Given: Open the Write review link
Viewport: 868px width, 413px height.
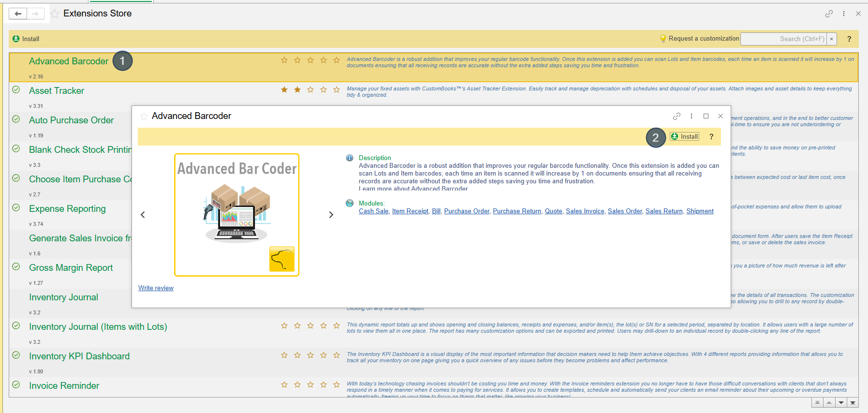Looking at the screenshot, I should 156,288.
